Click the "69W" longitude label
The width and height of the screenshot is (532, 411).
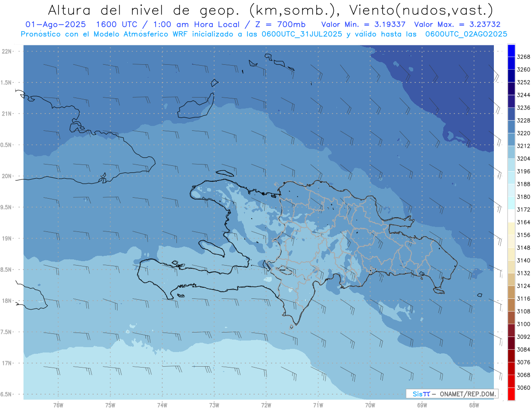[422, 405]
